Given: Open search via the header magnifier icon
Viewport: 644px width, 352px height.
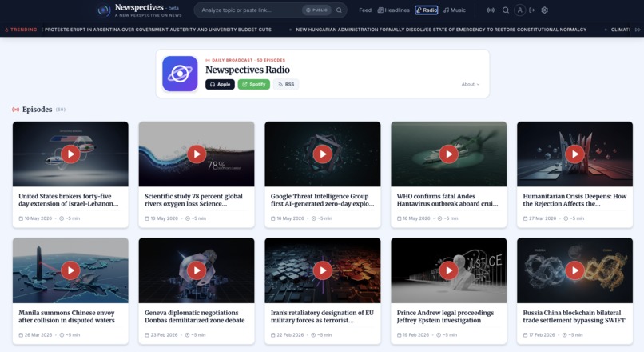Looking at the screenshot, I should point(506,10).
